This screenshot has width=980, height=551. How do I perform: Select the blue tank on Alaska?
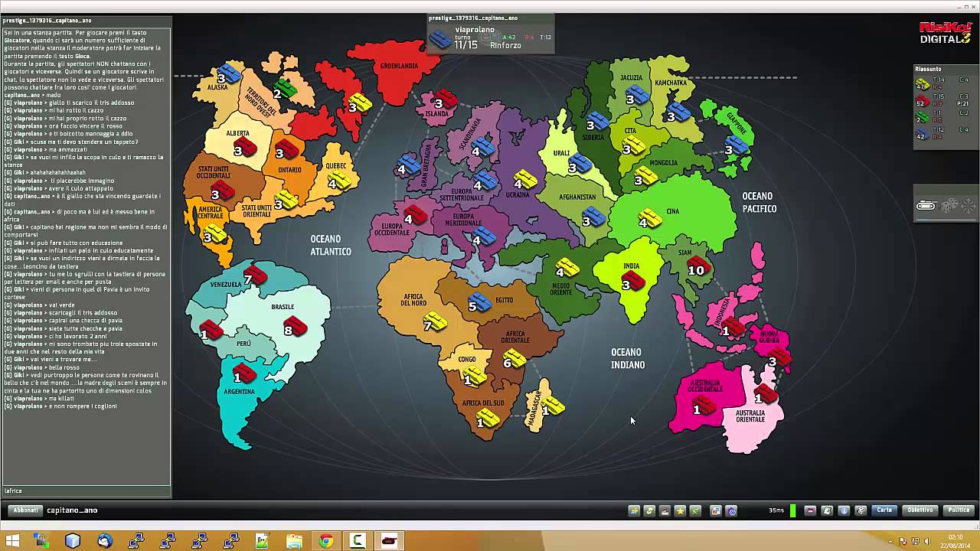point(228,75)
